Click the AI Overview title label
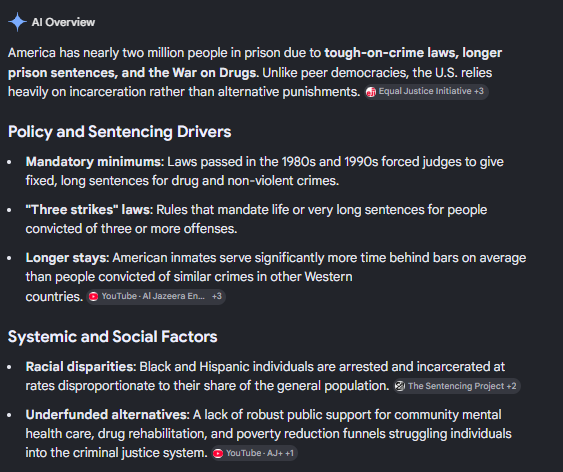 tap(63, 22)
